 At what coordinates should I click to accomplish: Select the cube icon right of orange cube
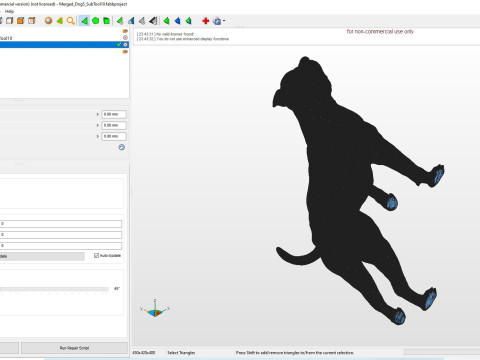[x=32, y=21]
